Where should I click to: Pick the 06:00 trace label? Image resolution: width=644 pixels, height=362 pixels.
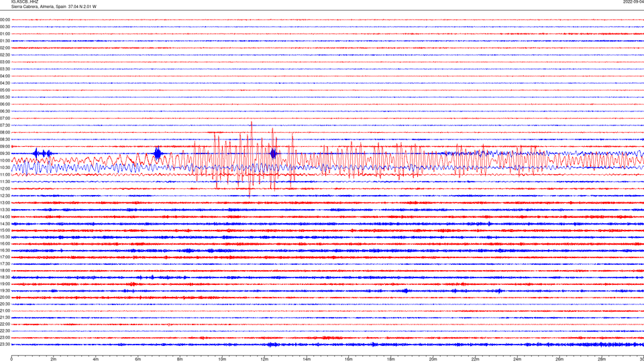point(5,105)
